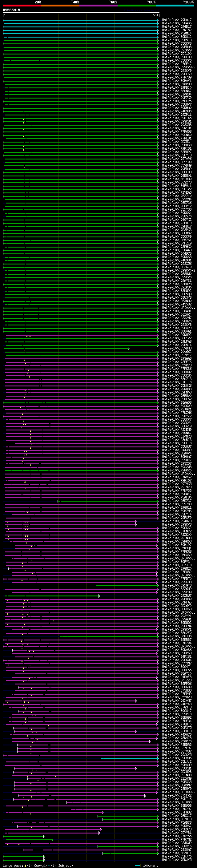Image resolution: width=197 pixels, height=868 pixels.
Task: Select the UniRef100_Q5CCP6 label
Action: pos(176,60)
